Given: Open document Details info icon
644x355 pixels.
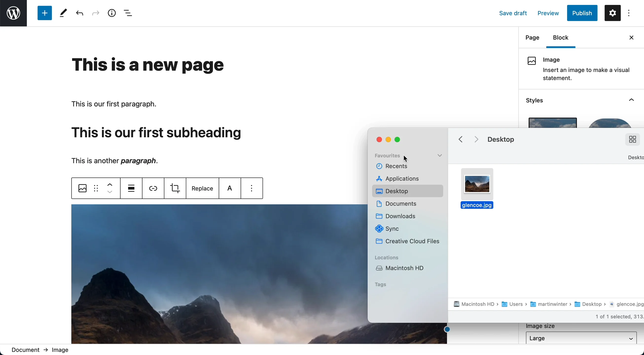Looking at the screenshot, I should 112,13.
